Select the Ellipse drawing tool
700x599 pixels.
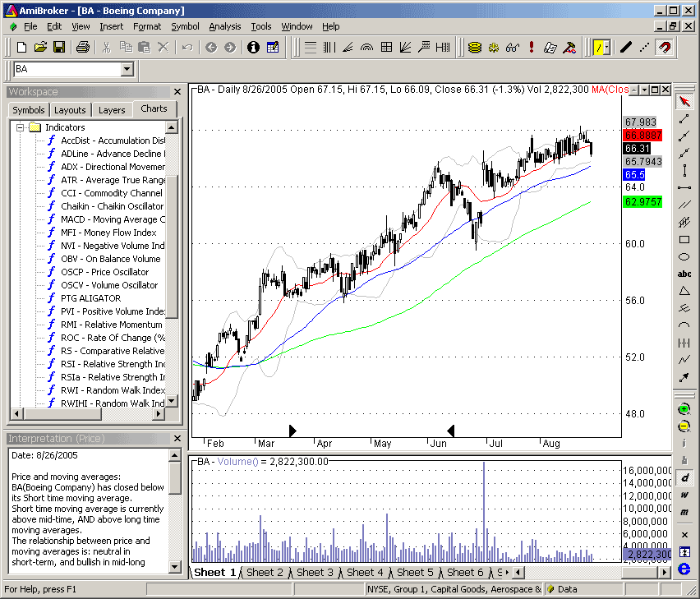[x=684, y=257]
